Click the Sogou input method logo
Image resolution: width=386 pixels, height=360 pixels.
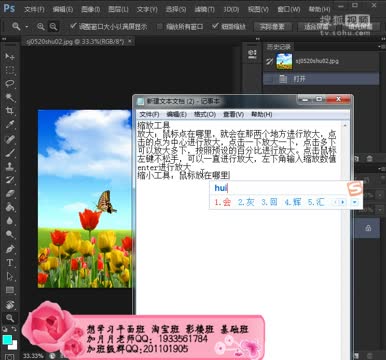click(x=355, y=189)
